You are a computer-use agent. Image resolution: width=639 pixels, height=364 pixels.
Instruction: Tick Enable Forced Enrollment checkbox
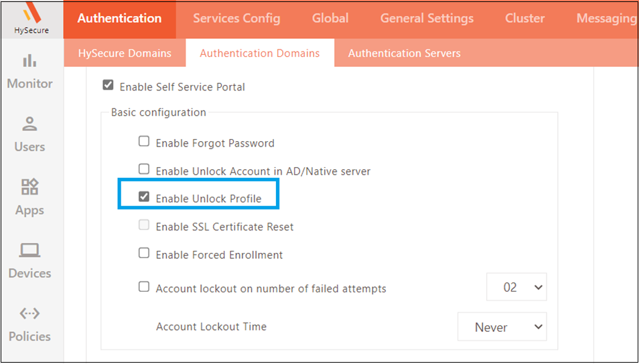click(x=144, y=253)
